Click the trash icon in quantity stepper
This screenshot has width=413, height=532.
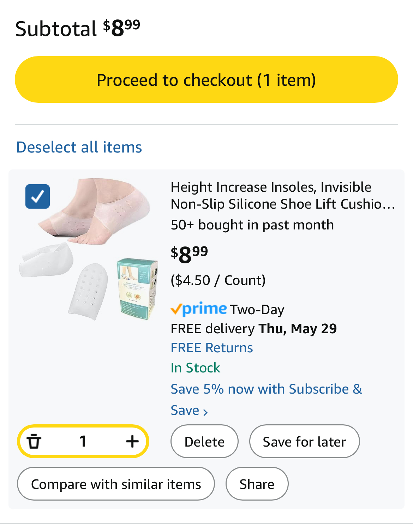pyautogui.click(x=34, y=441)
